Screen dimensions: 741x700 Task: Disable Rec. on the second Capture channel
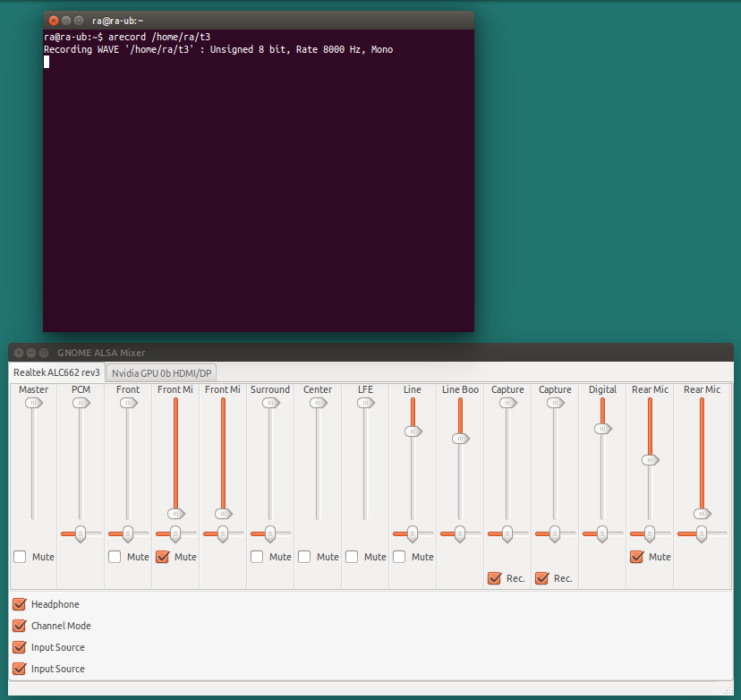(x=542, y=578)
